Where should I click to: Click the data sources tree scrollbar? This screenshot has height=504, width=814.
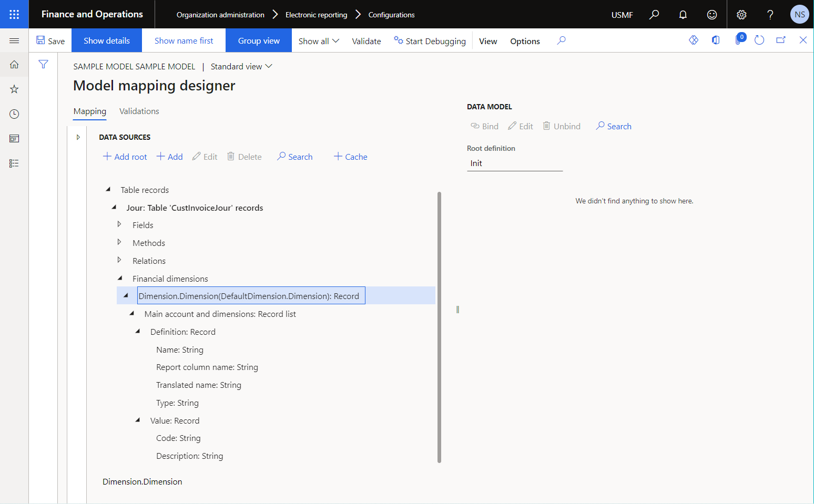(x=439, y=327)
